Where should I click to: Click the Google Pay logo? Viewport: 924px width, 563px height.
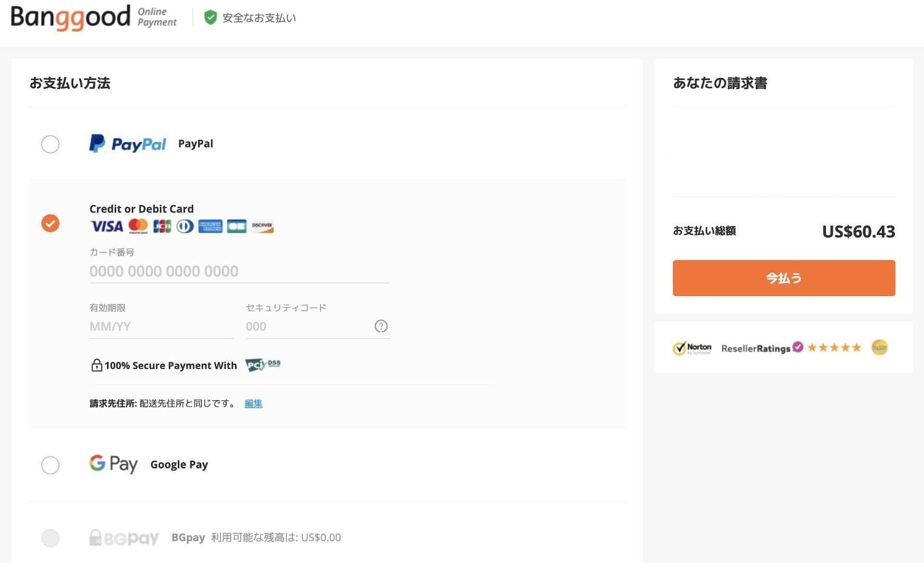point(114,464)
